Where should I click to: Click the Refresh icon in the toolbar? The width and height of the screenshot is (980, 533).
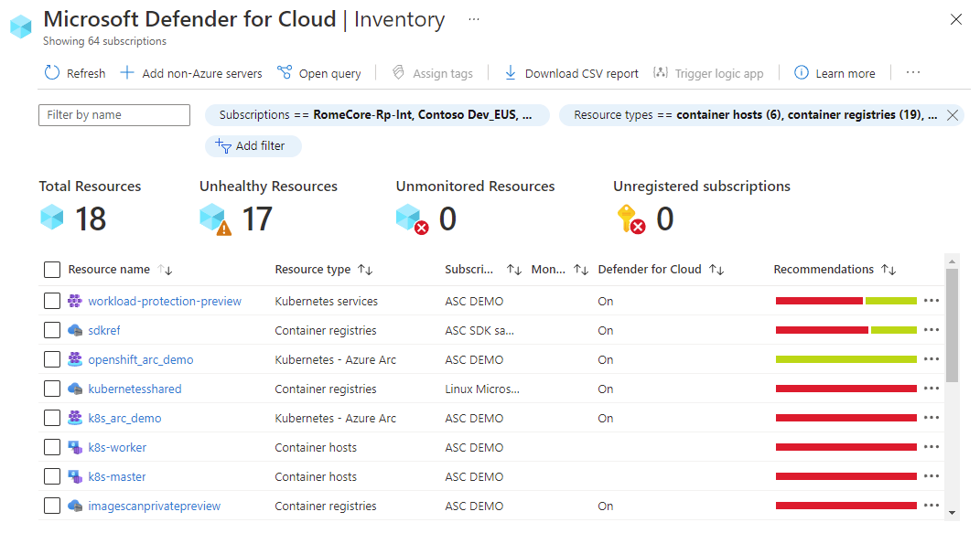(x=52, y=73)
